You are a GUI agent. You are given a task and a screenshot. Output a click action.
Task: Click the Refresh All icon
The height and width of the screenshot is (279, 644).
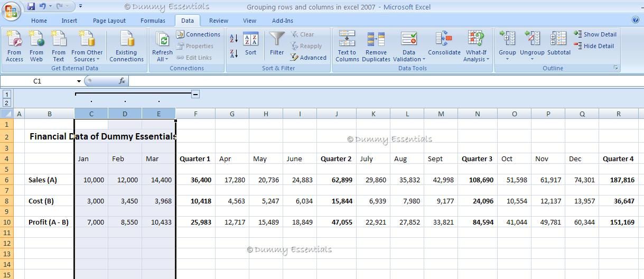pos(163,39)
